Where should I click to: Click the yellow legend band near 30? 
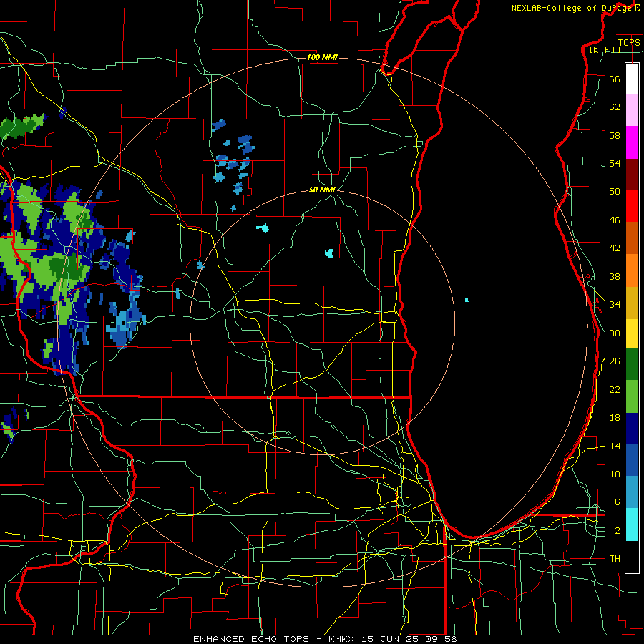[x=632, y=333]
